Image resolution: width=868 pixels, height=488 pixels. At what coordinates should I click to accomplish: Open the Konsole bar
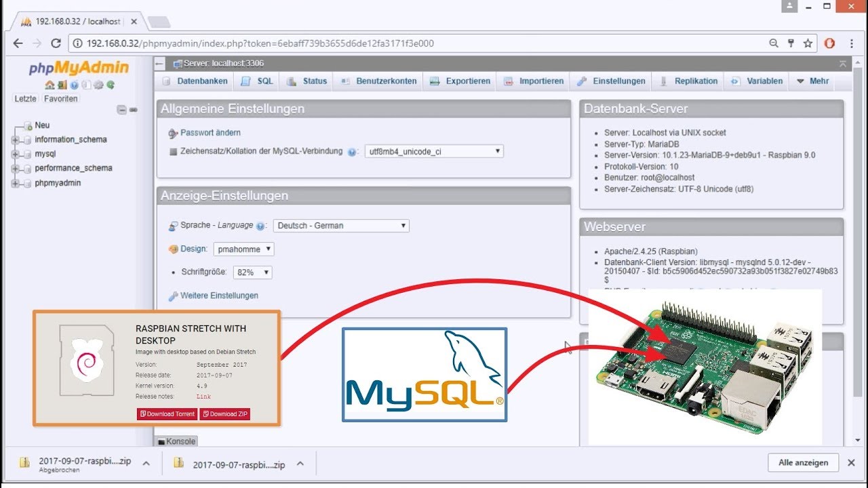(x=176, y=441)
